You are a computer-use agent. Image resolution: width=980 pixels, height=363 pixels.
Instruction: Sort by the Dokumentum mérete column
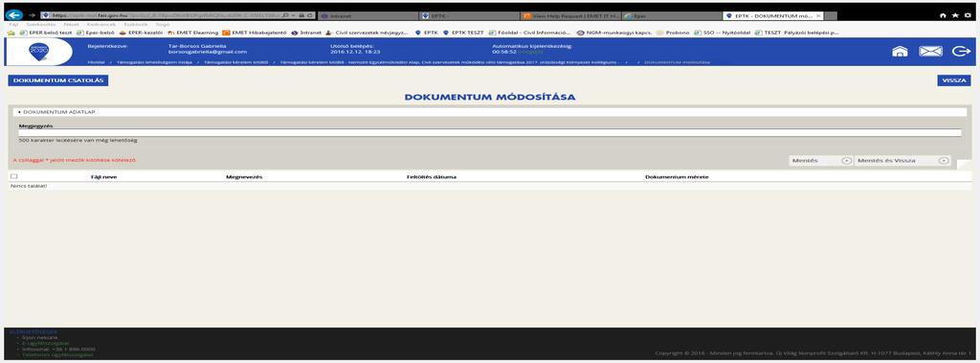click(x=677, y=177)
